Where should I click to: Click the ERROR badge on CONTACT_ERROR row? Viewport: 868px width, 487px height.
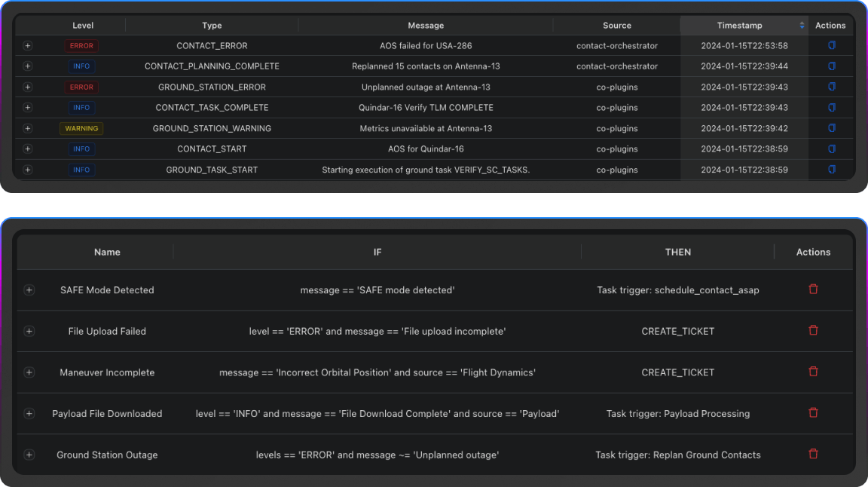click(81, 46)
